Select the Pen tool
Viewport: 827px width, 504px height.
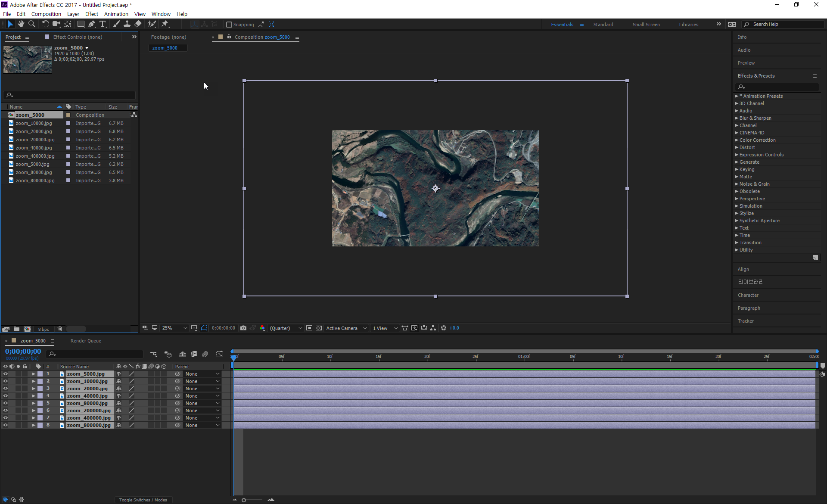click(91, 24)
